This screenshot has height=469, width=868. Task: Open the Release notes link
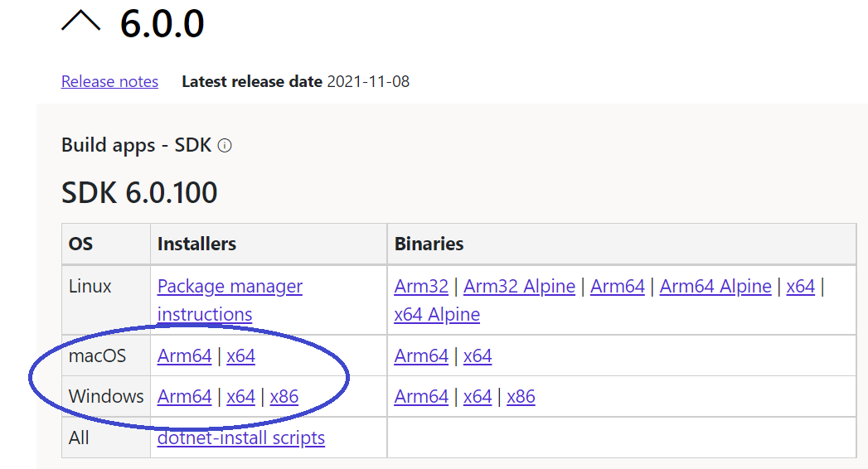109,81
